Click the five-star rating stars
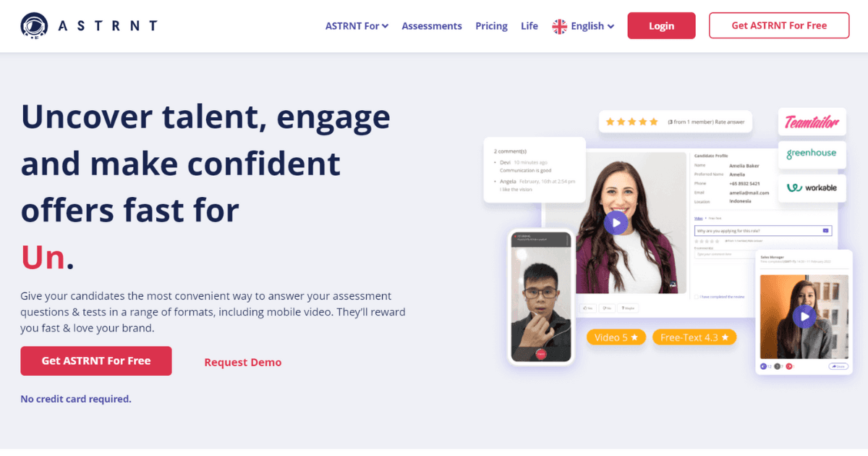The height and width of the screenshot is (456, 868). [632, 122]
